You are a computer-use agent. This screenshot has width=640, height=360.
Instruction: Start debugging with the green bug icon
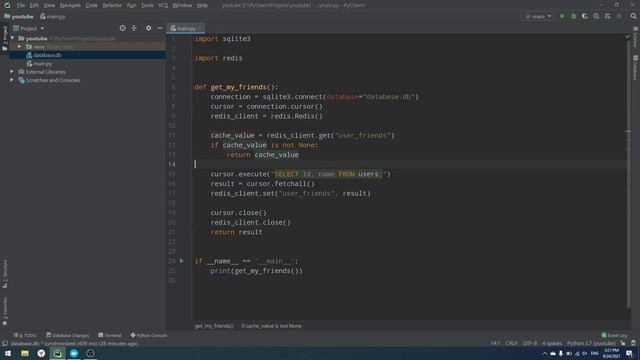(x=573, y=16)
